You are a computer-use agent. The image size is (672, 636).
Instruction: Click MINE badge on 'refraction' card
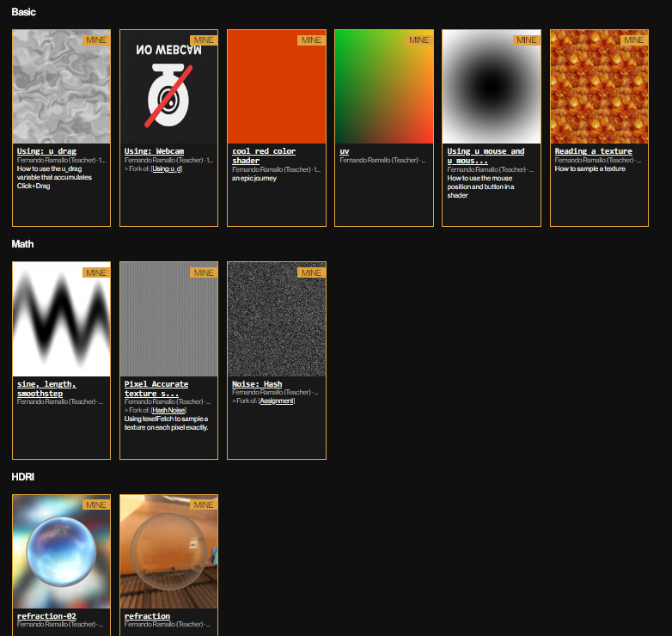click(x=204, y=505)
